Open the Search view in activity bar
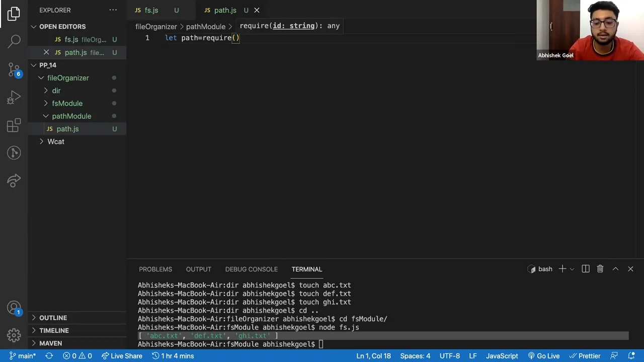Screen dimensions: 644x362 pos(14,41)
